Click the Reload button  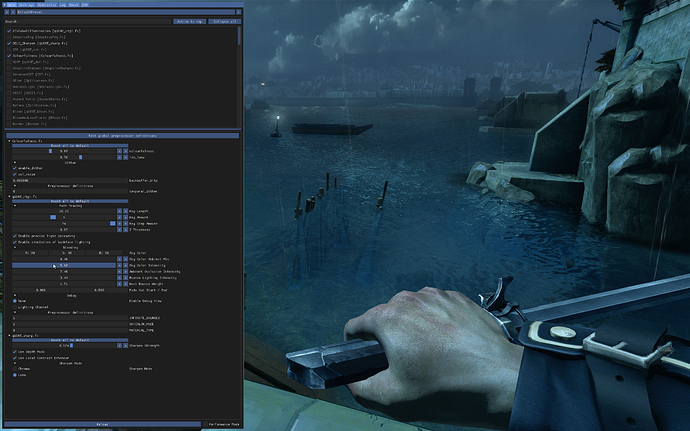tap(102, 424)
